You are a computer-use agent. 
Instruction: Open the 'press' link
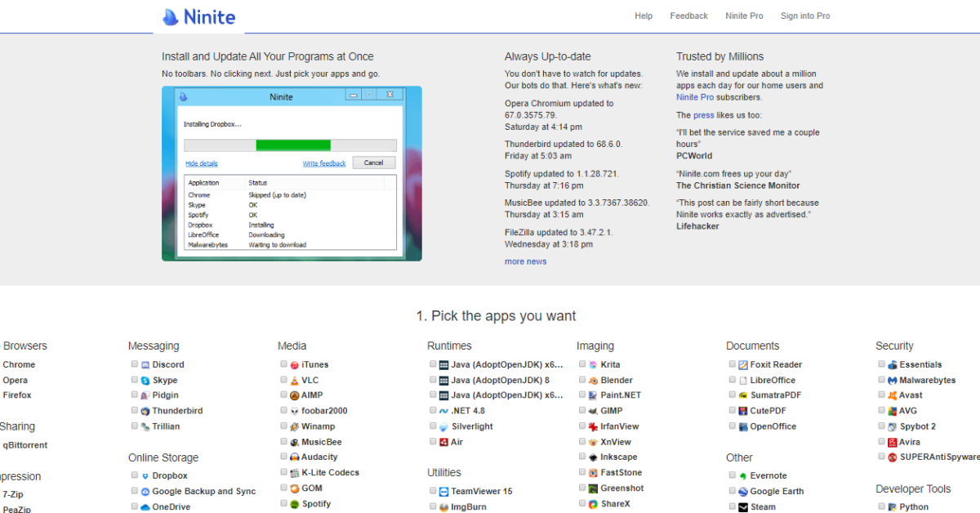pyautogui.click(x=703, y=115)
